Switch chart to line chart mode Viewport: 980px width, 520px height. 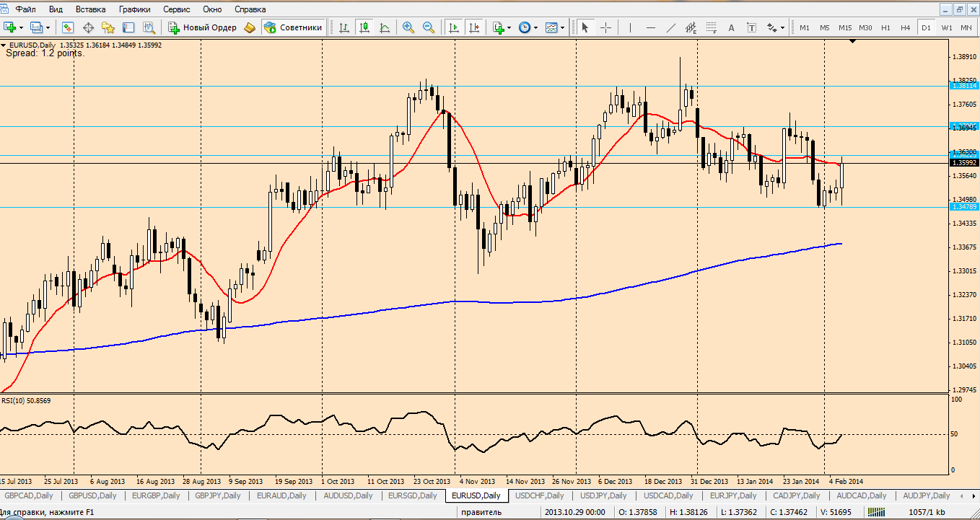click(x=385, y=27)
